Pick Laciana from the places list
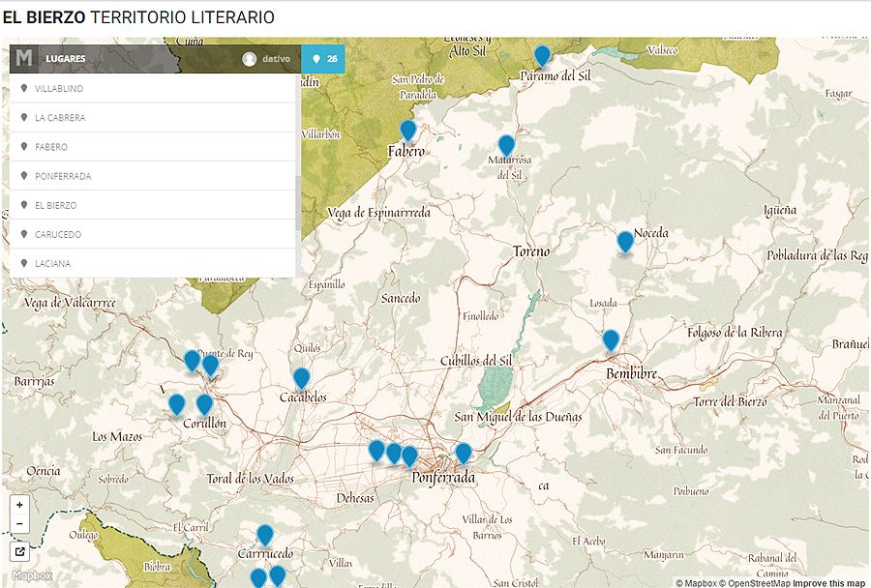This screenshot has height=588, width=871. pyautogui.click(x=52, y=263)
